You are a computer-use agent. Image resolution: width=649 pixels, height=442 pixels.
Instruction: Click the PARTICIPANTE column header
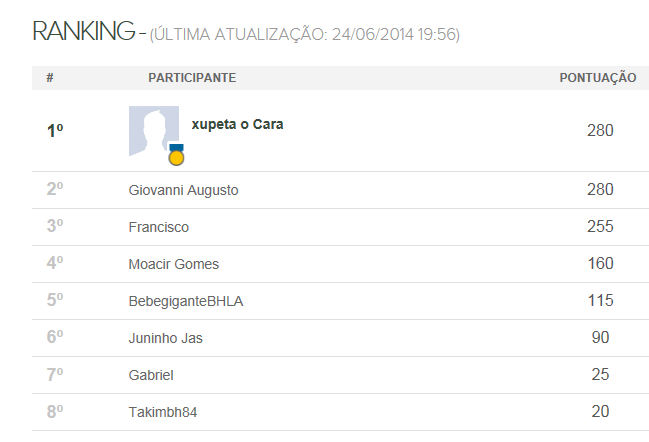coord(192,78)
